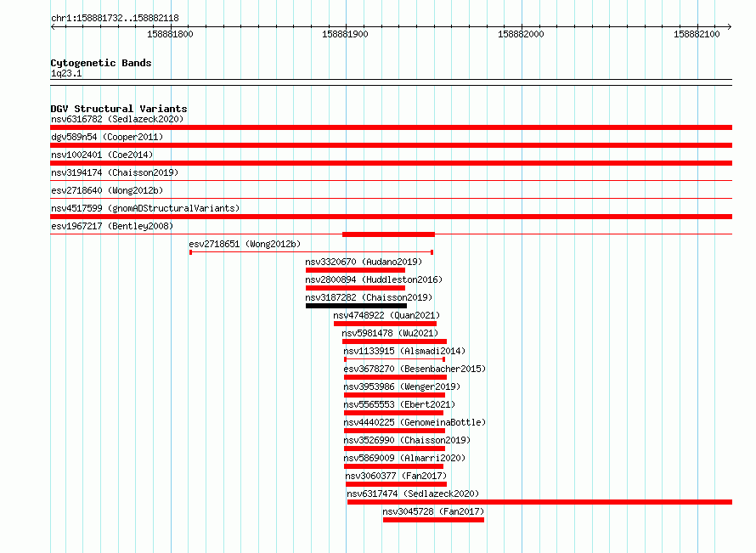
Task: Click ruler position 158882100
Action: pyautogui.click(x=697, y=34)
